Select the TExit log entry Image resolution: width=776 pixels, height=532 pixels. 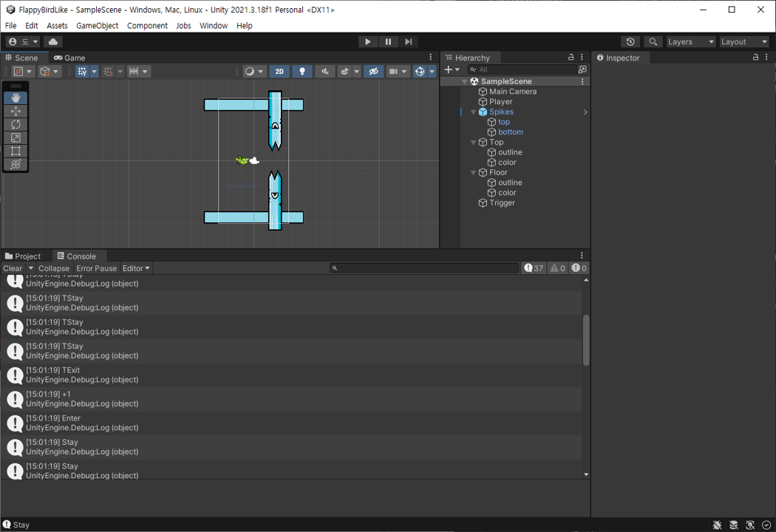(291, 375)
